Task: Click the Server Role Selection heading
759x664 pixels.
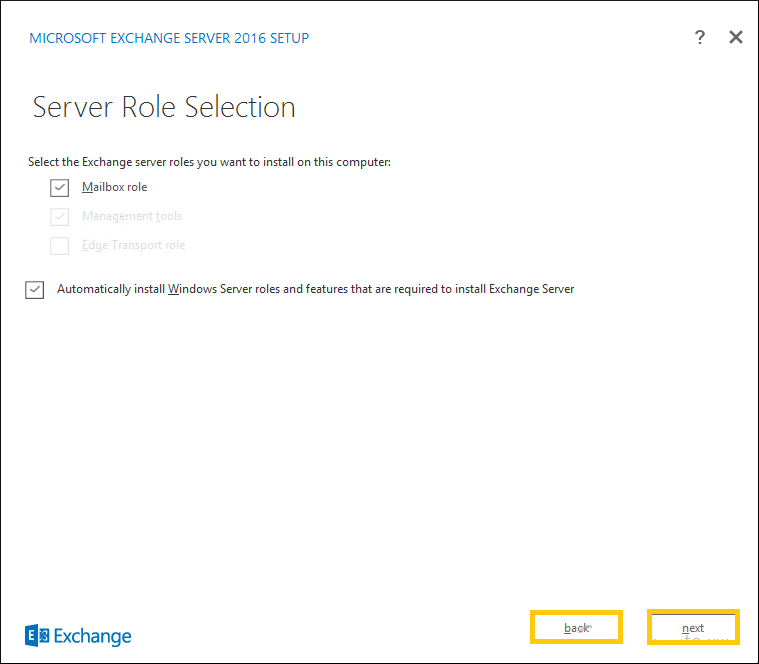Action: click(x=164, y=107)
